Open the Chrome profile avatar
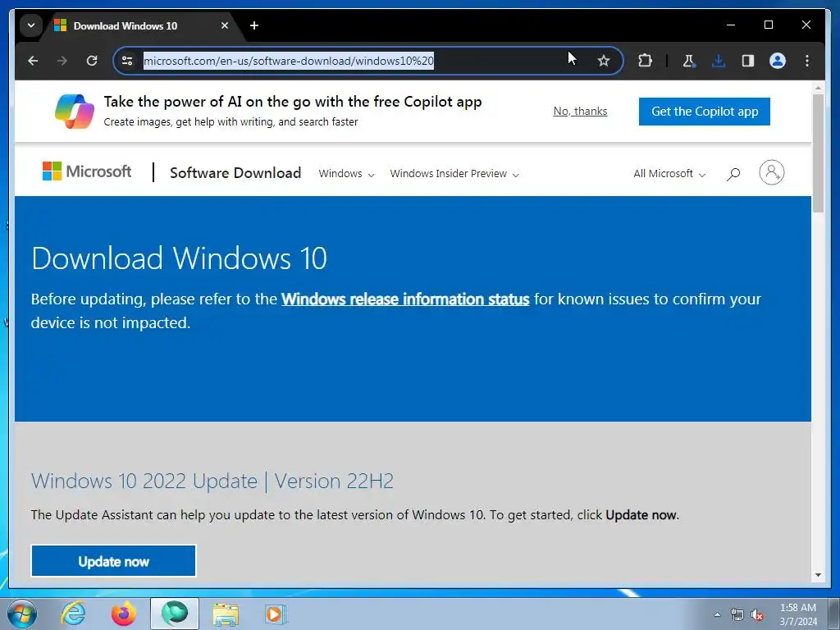Screen dimensions: 840x630 (778, 61)
